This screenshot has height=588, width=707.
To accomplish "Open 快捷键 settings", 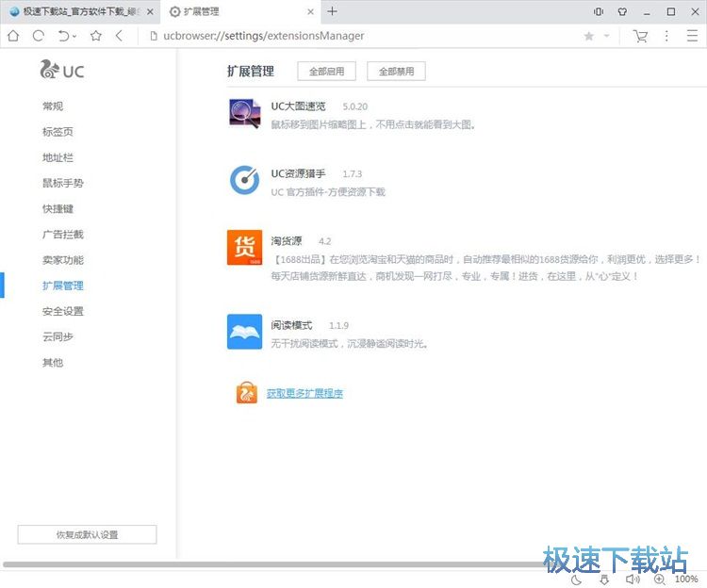I will [58, 208].
